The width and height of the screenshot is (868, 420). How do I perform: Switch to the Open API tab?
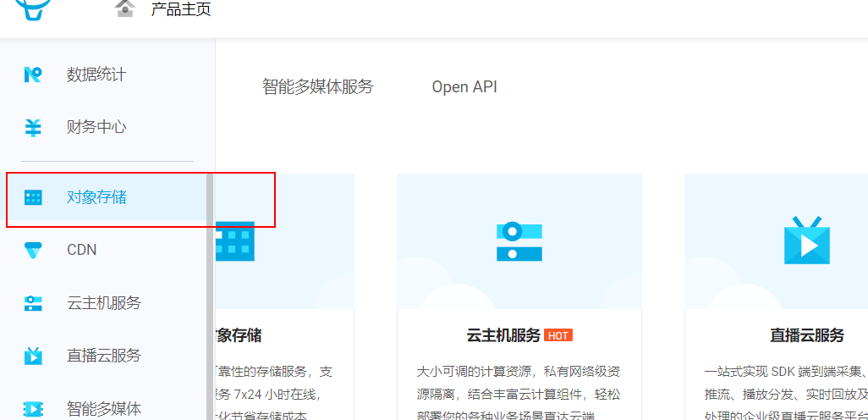point(464,87)
